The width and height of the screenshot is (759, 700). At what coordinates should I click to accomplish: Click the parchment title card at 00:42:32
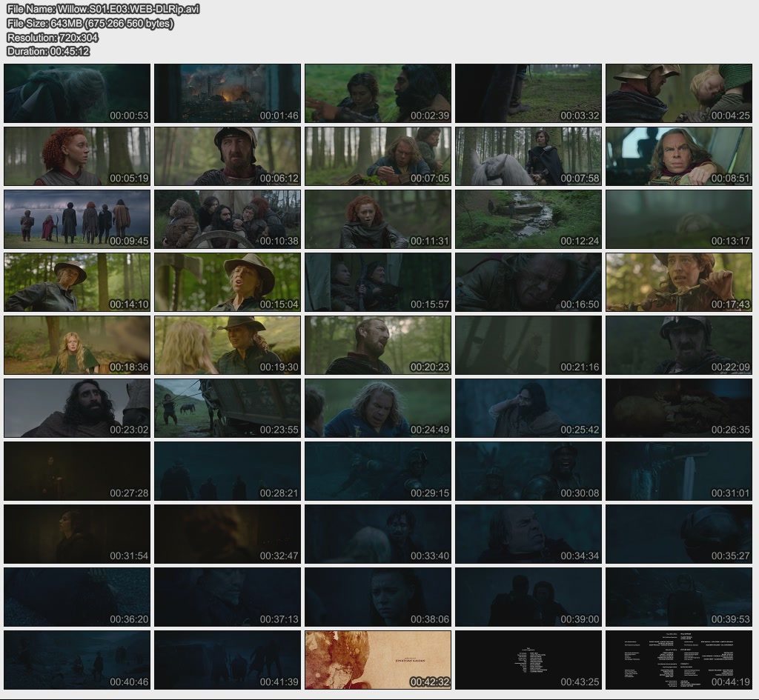[378, 660]
